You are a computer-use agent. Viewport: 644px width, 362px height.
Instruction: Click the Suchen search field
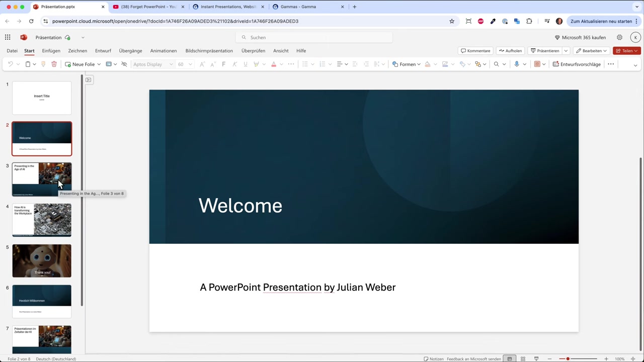click(314, 37)
